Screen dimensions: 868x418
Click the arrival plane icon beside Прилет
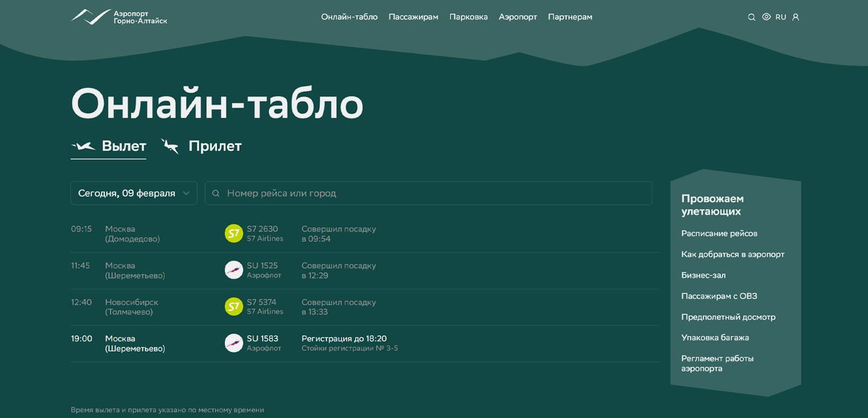point(170,146)
